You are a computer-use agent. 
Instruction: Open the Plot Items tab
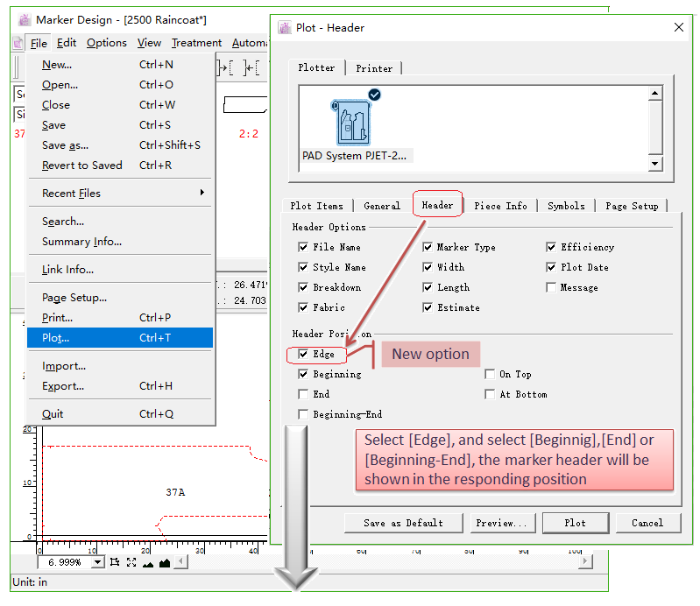point(317,206)
